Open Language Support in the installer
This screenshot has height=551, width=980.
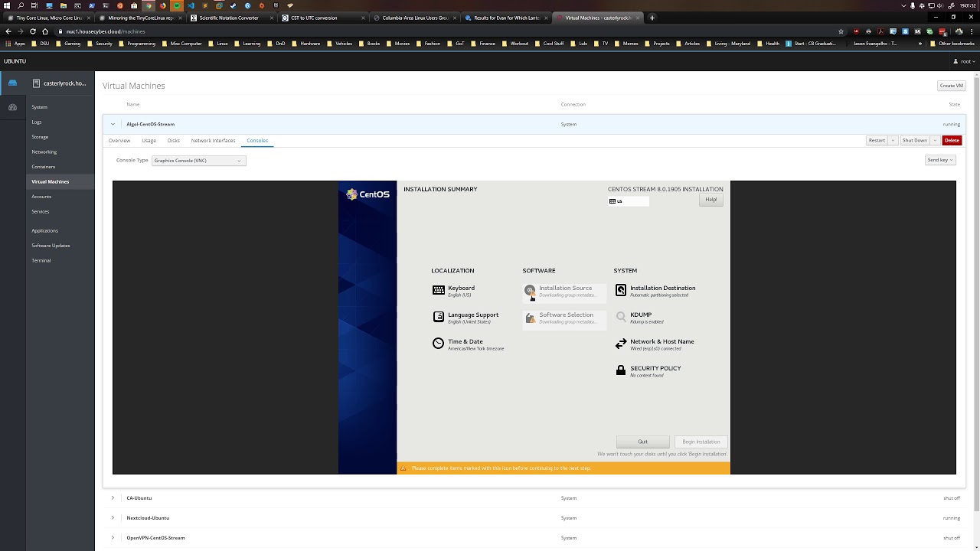[x=465, y=318]
